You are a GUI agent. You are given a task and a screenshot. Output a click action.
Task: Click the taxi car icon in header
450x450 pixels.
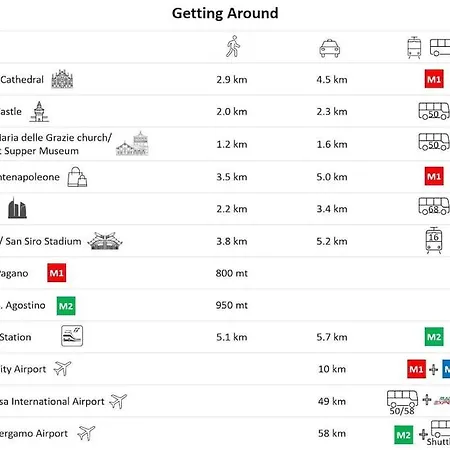point(329,48)
